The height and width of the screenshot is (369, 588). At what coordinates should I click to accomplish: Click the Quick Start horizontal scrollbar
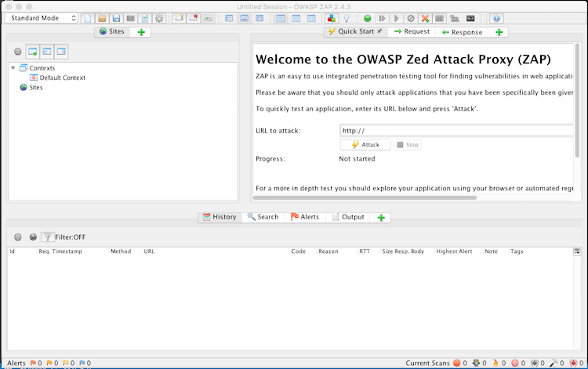[x=365, y=197]
